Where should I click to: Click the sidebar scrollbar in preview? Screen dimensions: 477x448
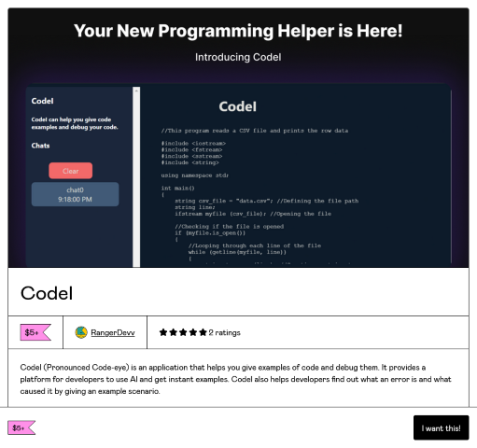coord(136,176)
